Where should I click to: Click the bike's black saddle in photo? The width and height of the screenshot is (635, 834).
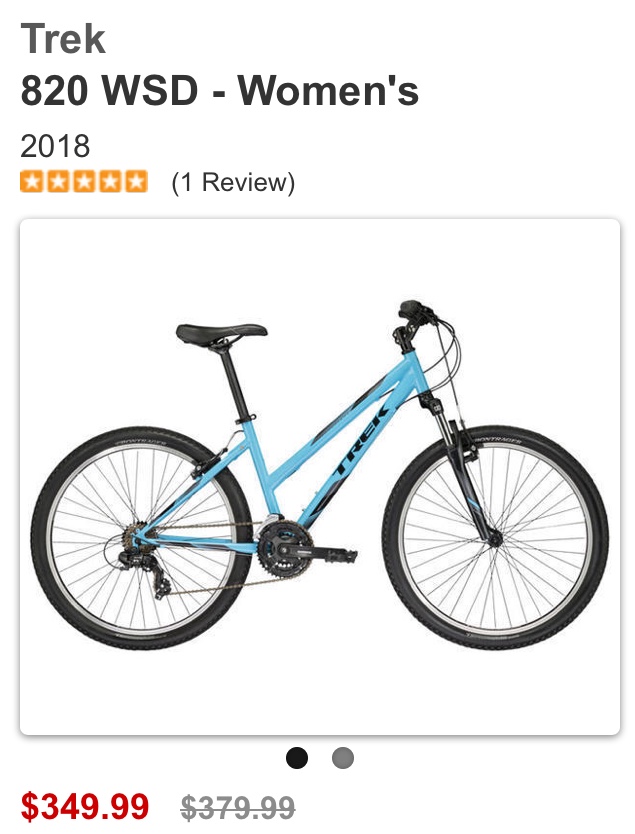pyautogui.click(x=221, y=333)
